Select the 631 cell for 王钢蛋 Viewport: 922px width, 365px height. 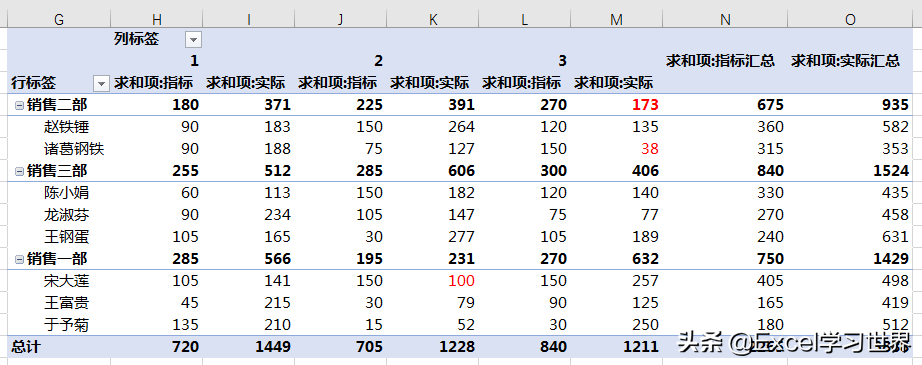[850, 237]
